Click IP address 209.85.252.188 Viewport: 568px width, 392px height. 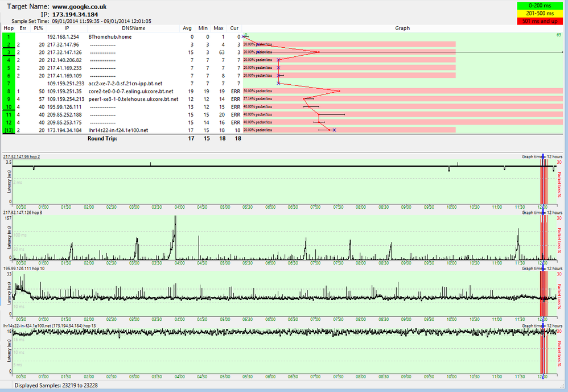(x=64, y=115)
